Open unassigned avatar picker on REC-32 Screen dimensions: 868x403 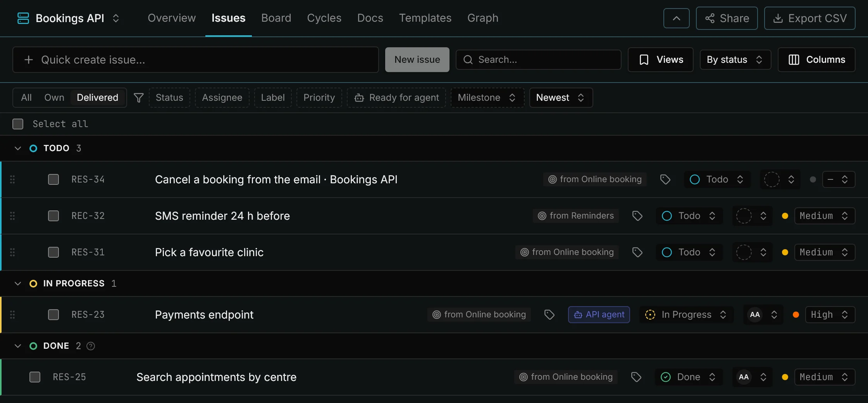click(x=752, y=216)
